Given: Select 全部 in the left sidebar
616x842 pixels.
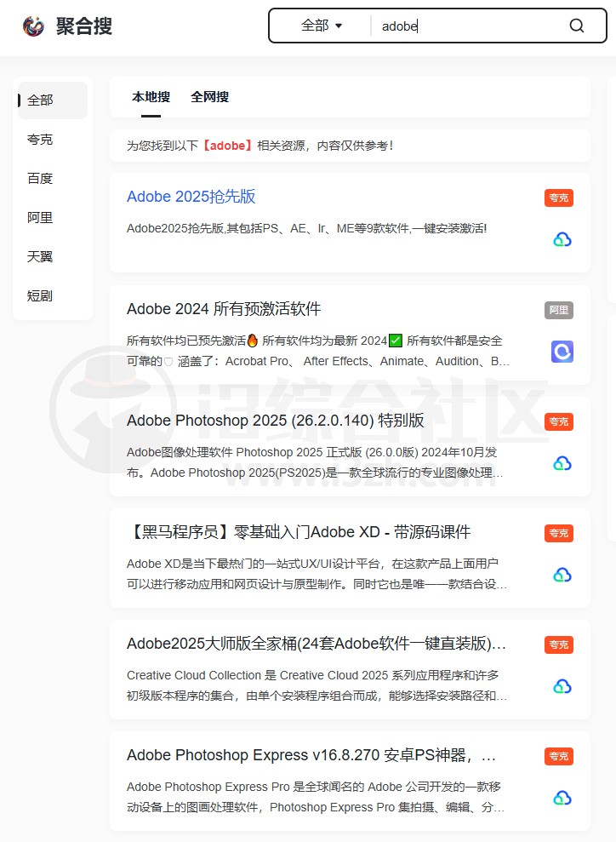Looking at the screenshot, I should 53,100.
